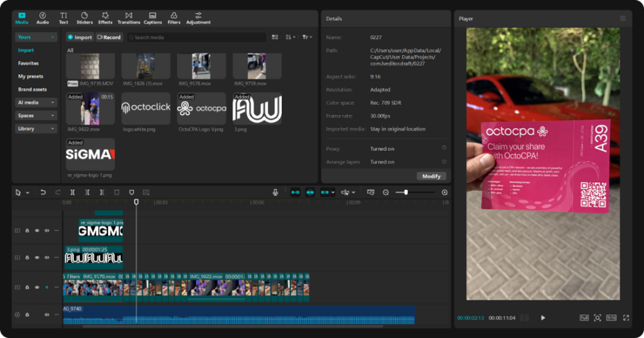This screenshot has width=644, height=338.
Task: Mute the 3.png track
Action: (47, 258)
